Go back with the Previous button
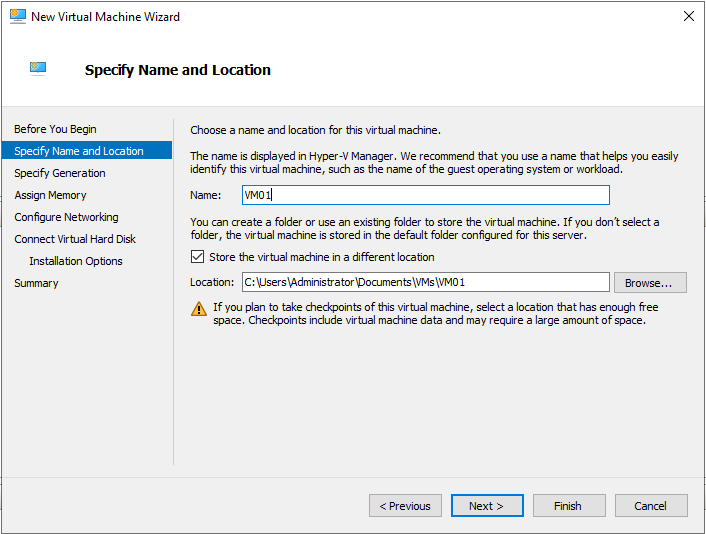This screenshot has height=534, width=706. [x=405, y=506]
